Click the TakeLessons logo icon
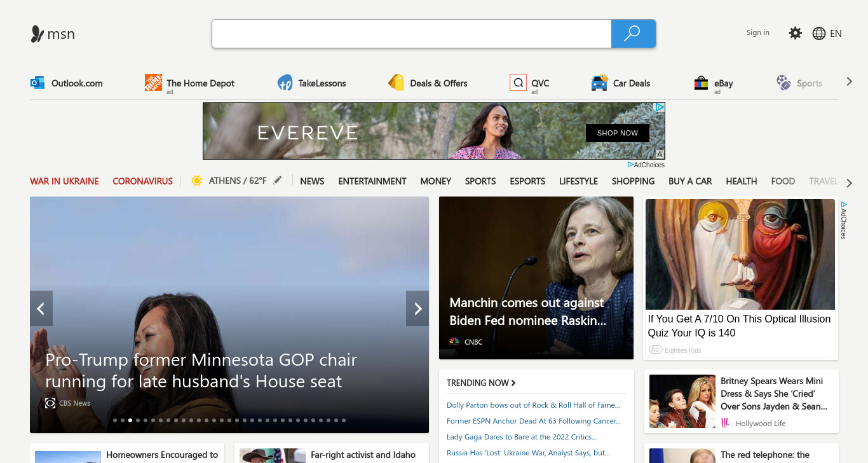 pos(285,83)
